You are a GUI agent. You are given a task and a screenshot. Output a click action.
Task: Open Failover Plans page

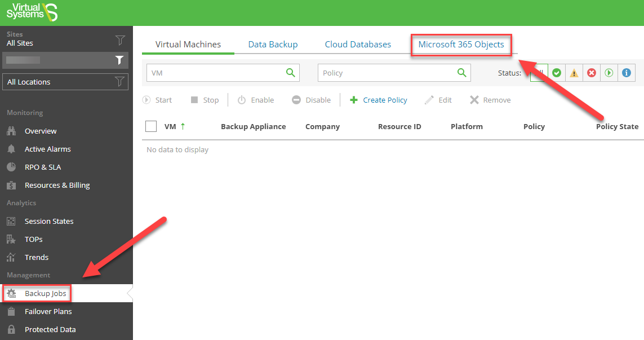coord(48,312)
